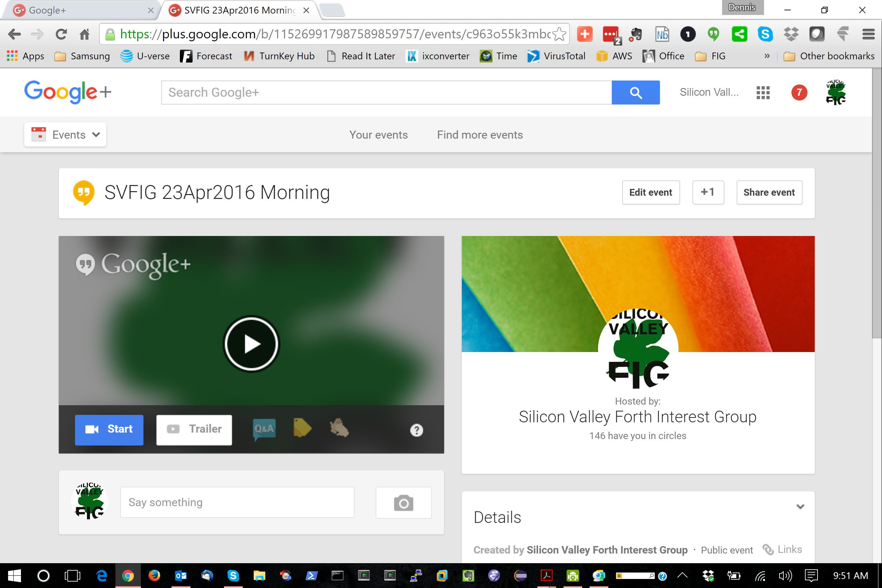Open the Events dropdown menu

(x=65, y=135)
